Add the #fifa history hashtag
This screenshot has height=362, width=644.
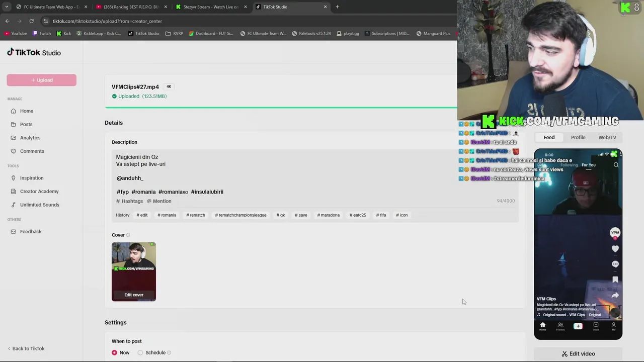pos(381,215)
